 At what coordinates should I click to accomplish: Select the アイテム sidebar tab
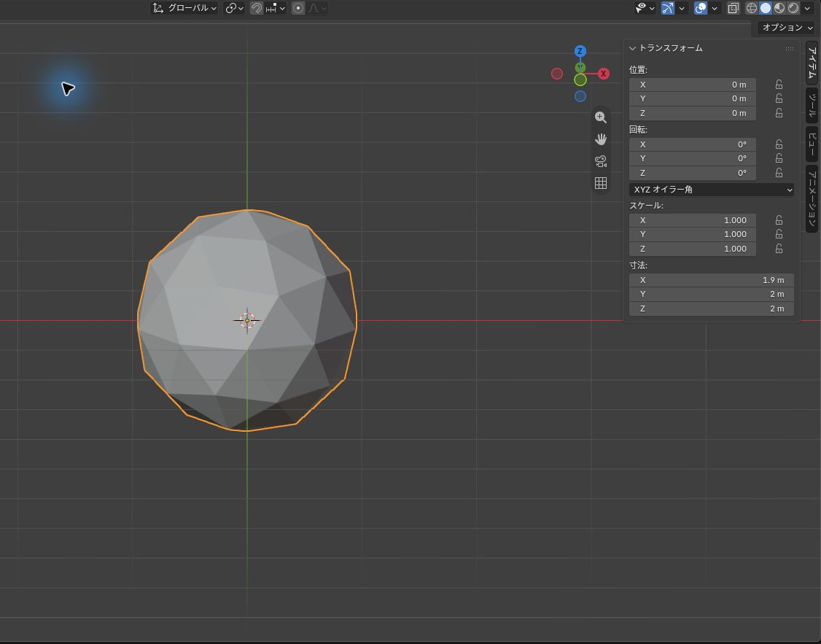(x=812, y=63)
